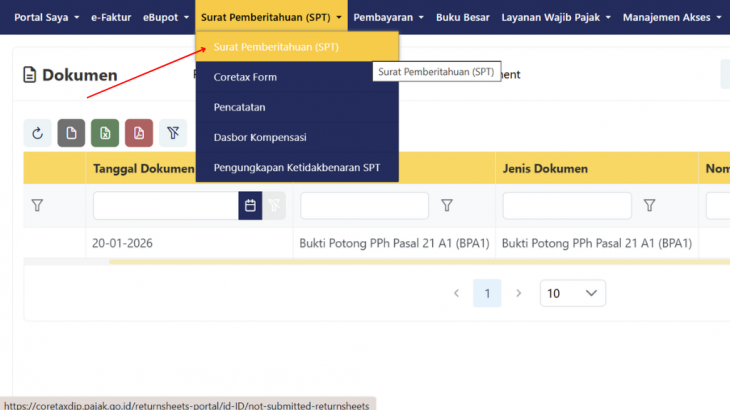Click the filter funnel in the first column
The width and height of the screenshot is (730, 410).
click(37, 206)
